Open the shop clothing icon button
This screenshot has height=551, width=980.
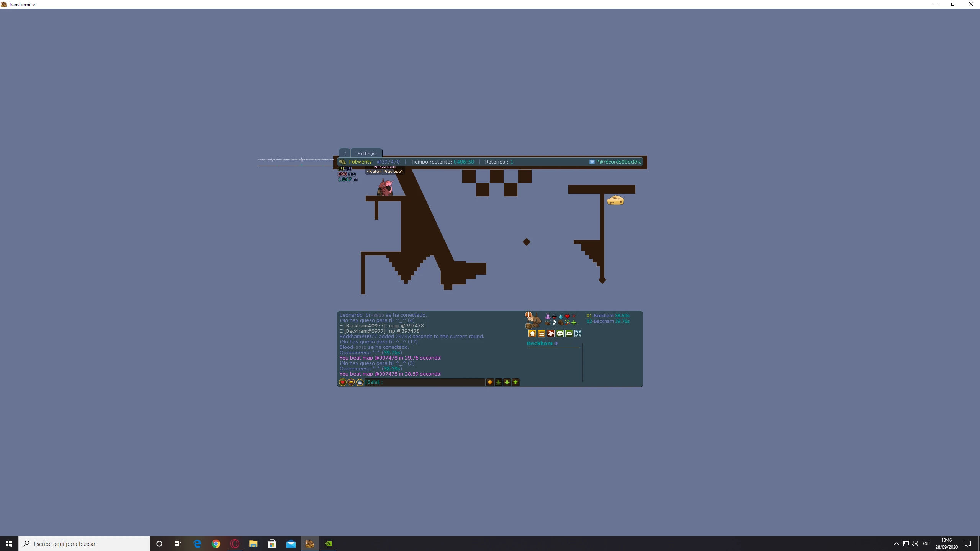coord(551,334)
